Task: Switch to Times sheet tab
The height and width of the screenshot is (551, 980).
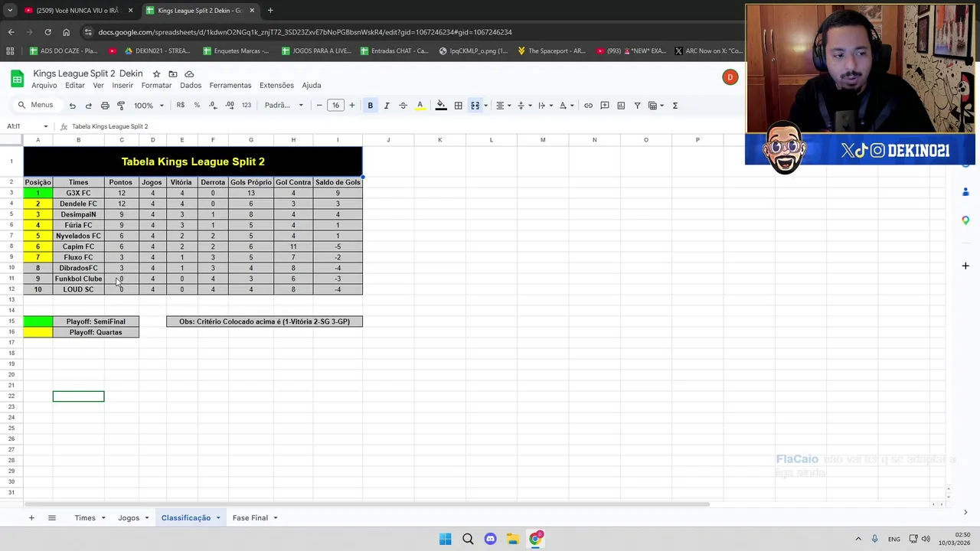Action: [85, 518]
